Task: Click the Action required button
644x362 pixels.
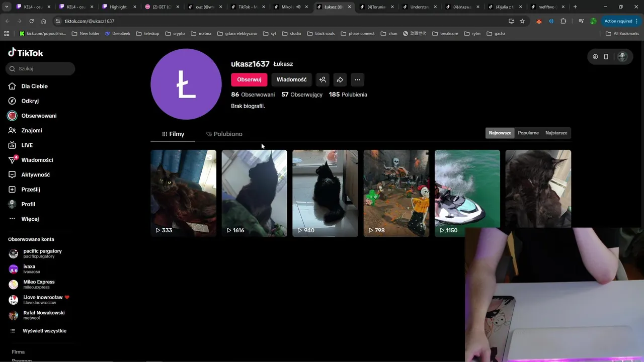Action: click(x=621, y=21)
